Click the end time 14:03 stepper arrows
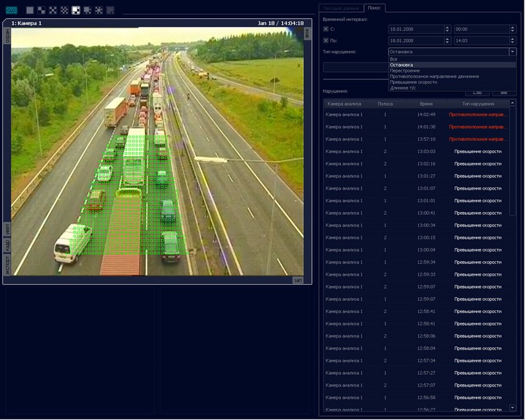The image size is (525, 420). (x=512, y=41)
